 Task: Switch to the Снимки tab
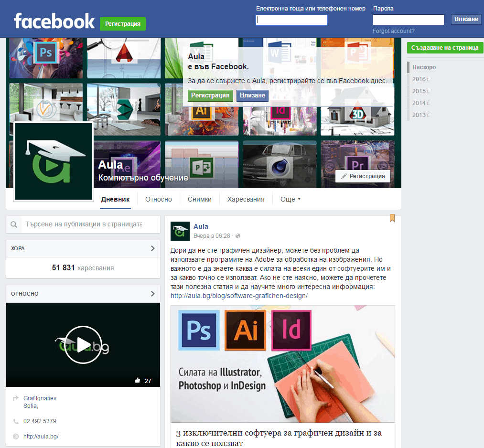200,199
